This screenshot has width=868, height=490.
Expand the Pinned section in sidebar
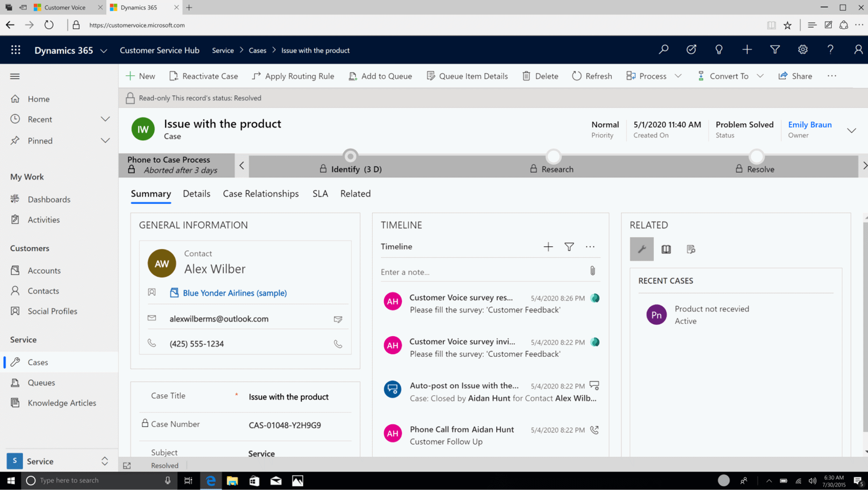[x=105, y=141]
